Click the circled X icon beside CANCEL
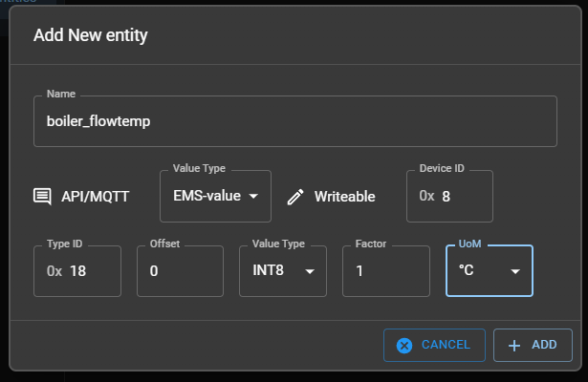This screenshot has width=588, height=382. [x=404, y=345]
